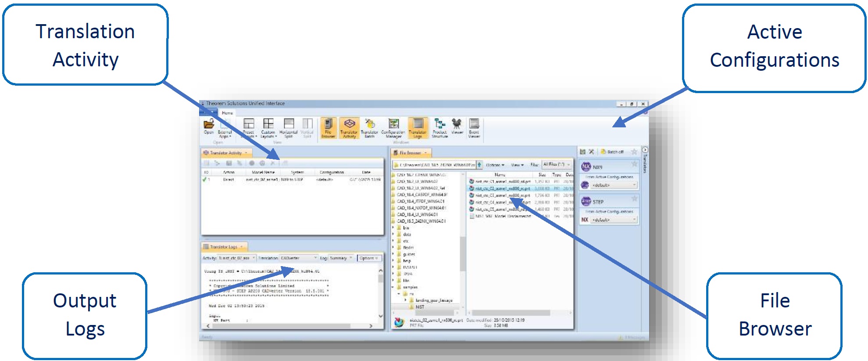Click the up-folder arrow beside path
Screen dimensions: 868x361
coord(479,165)
